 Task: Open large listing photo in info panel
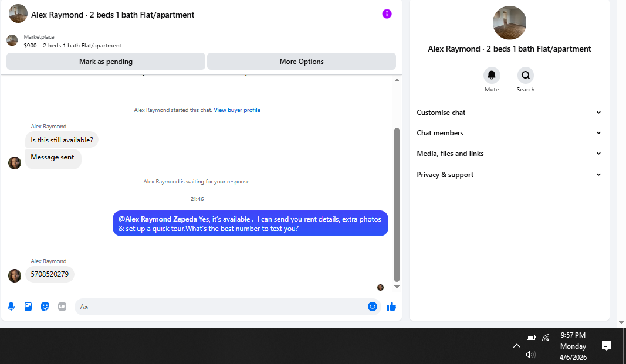[x=509, y=23]
